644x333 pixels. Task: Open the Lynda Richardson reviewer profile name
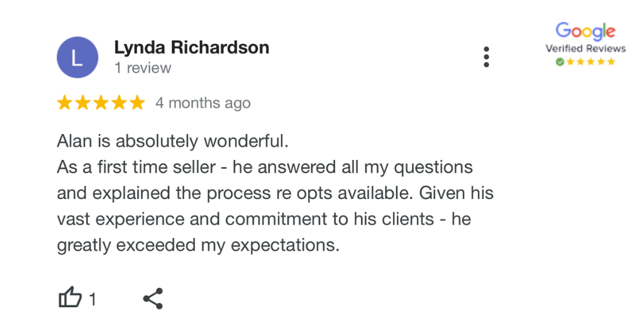pos(191,48)
